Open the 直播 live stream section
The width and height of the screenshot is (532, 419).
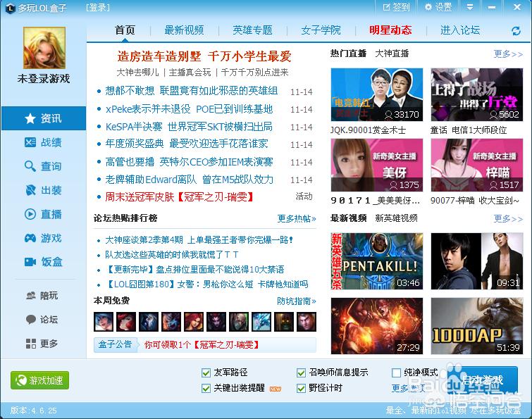[x=44, y=214]
